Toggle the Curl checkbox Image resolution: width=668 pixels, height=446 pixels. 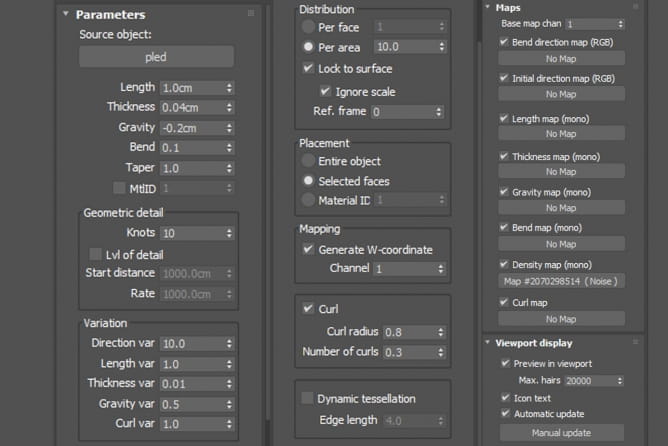[308, 309]
